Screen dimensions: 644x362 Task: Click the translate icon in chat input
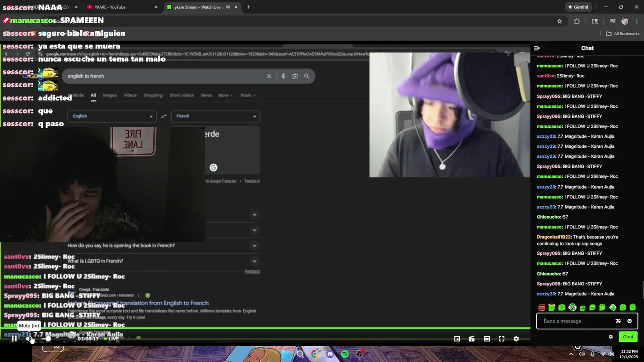(618, 321)
